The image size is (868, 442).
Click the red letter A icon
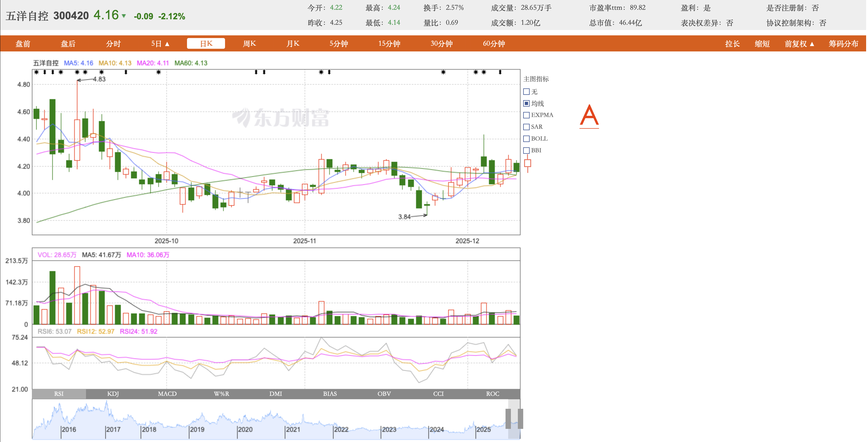point(589,116)
